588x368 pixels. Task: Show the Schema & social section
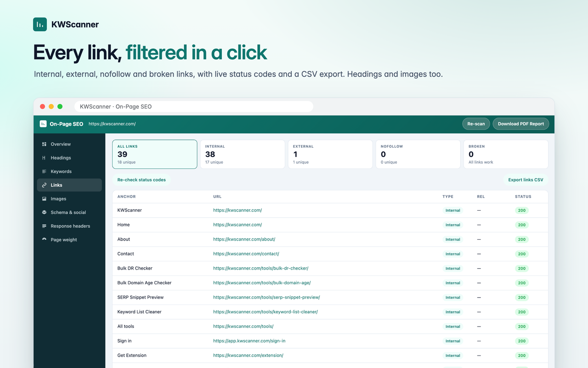(69, 213)
